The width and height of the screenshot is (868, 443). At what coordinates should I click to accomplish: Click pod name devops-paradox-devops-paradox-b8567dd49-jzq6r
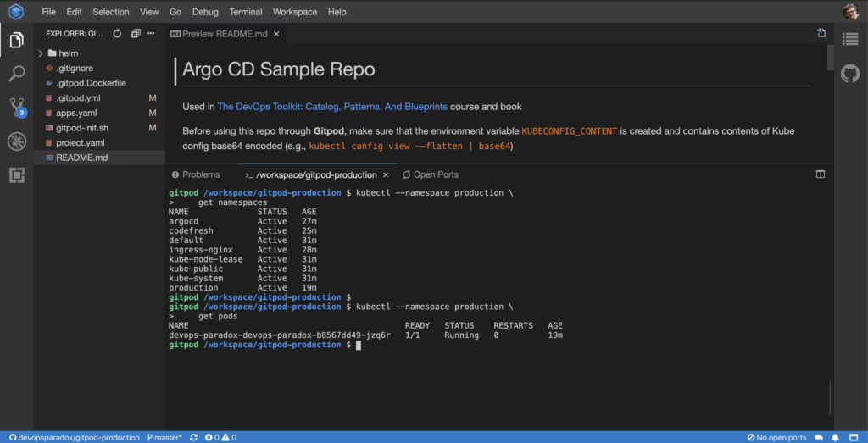click(280, 335)
